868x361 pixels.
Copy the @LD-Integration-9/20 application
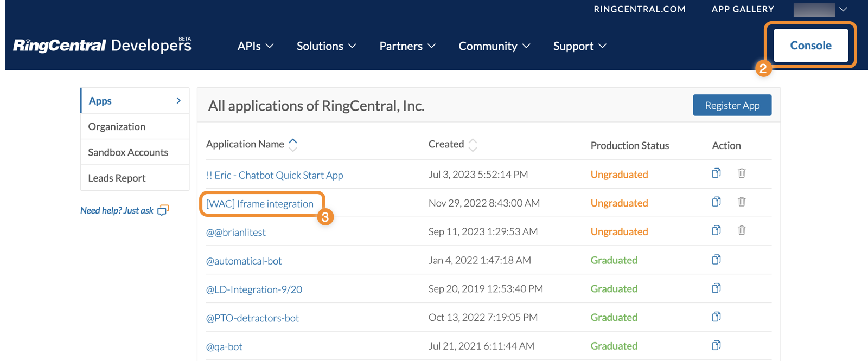716,288
